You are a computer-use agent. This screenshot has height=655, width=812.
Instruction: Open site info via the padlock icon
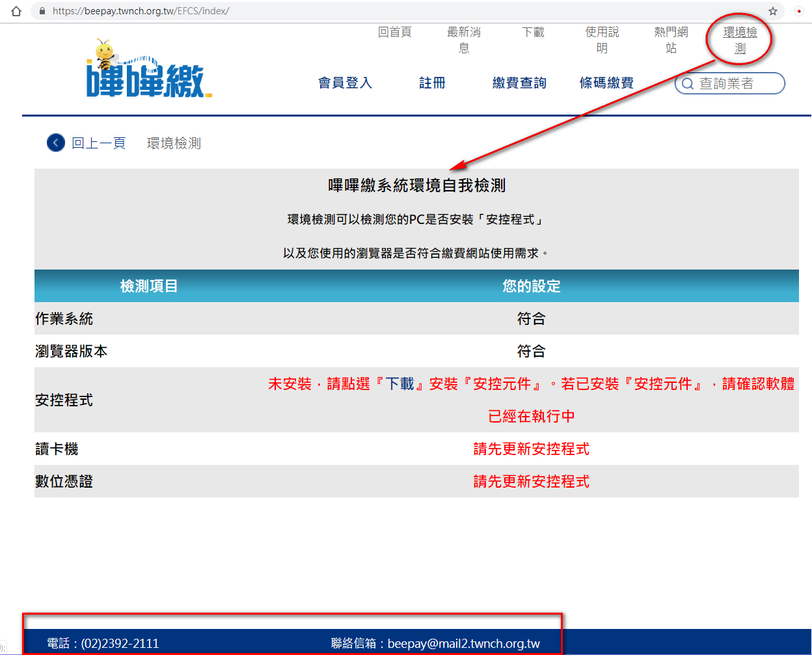[42, 11]
